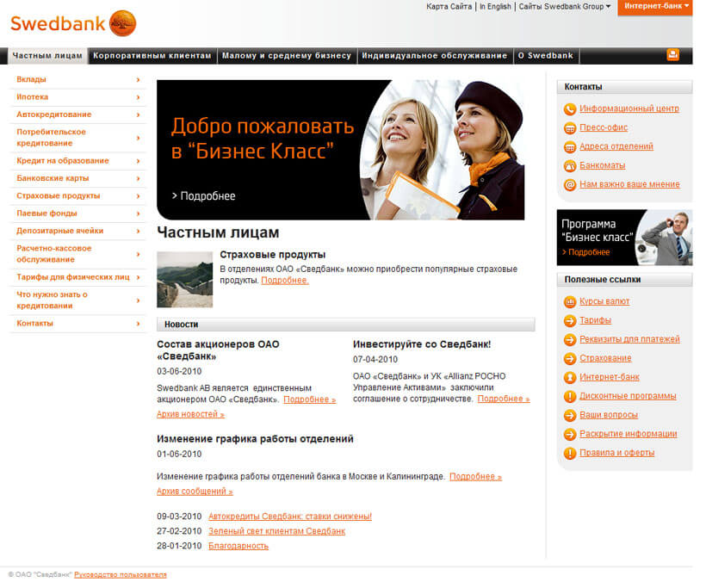Image resolution: width=706 pixels, height=588 pixels.
Task: Select Малому и среднему бизнесу tab
Action: (286, 56)
